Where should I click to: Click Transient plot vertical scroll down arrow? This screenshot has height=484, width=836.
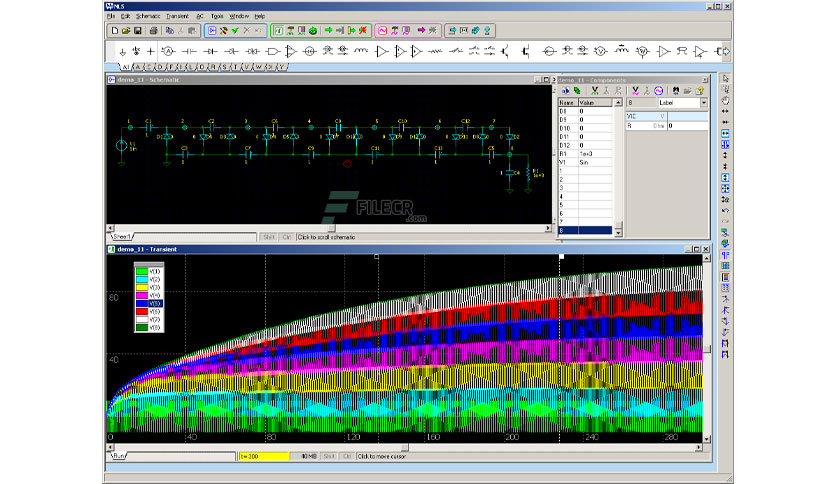tap(707, 439)
